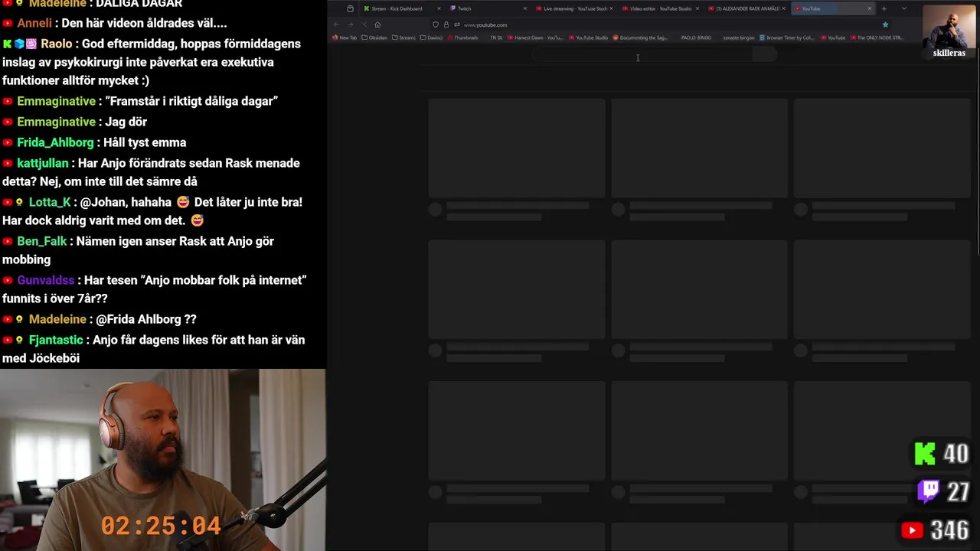Open the senaste bingon bookmark
Screen dimensions: 980x551
coord(738,37)
